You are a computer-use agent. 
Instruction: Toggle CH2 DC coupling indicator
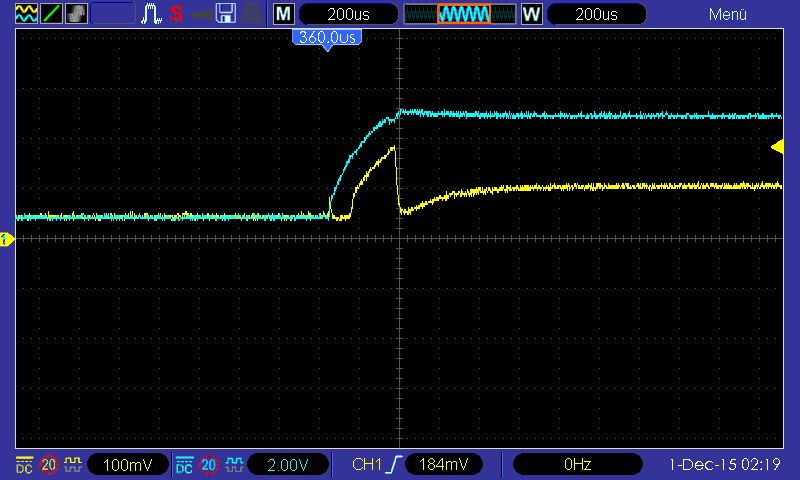[x=184, y=464]
